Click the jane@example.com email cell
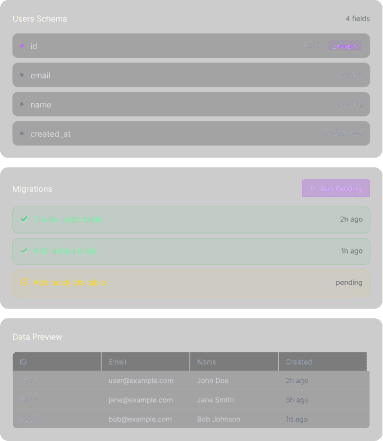Screen dimensions: 383x441 (x=141, y=400)
